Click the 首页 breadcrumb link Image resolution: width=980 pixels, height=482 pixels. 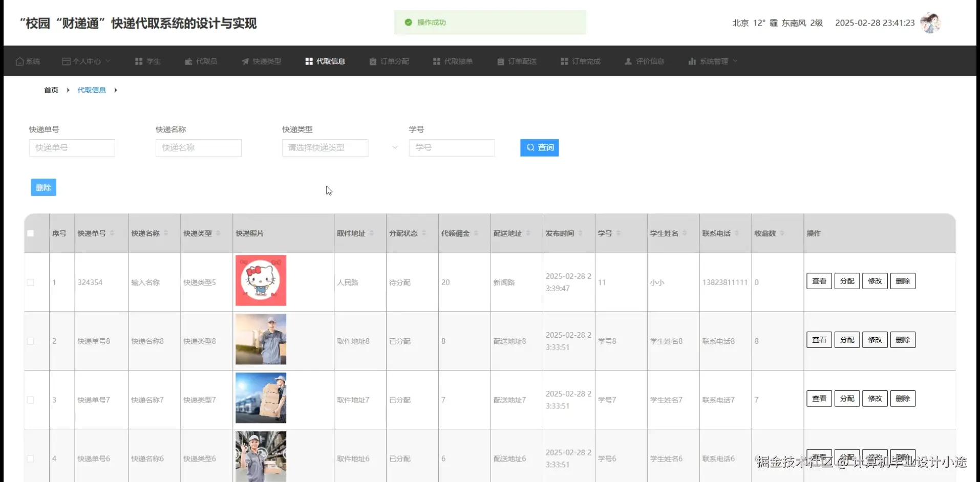coord(51,90)
